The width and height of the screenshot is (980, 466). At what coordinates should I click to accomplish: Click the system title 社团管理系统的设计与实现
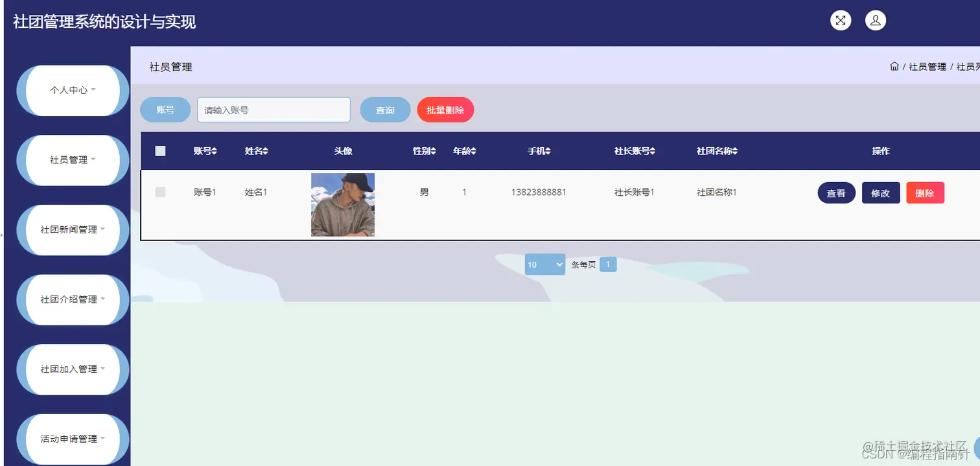[x=104, y=22]
